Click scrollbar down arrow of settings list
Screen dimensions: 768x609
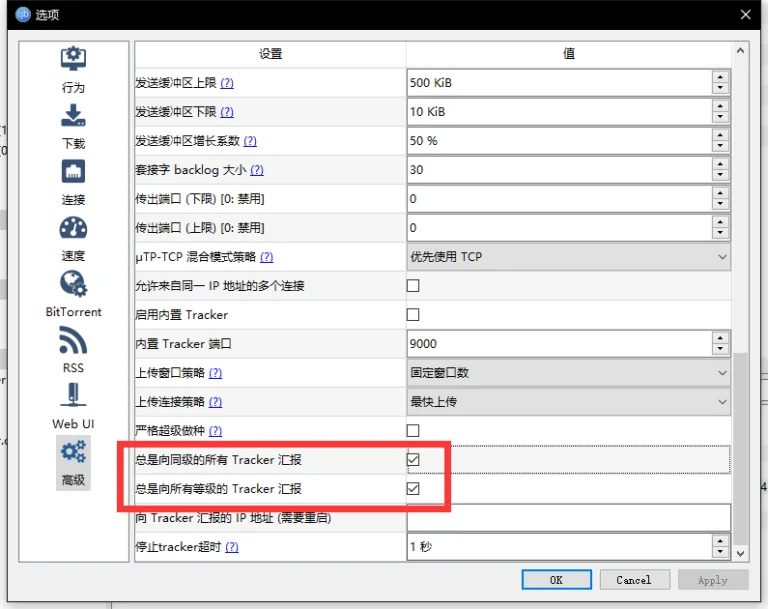tap(740, 554)
